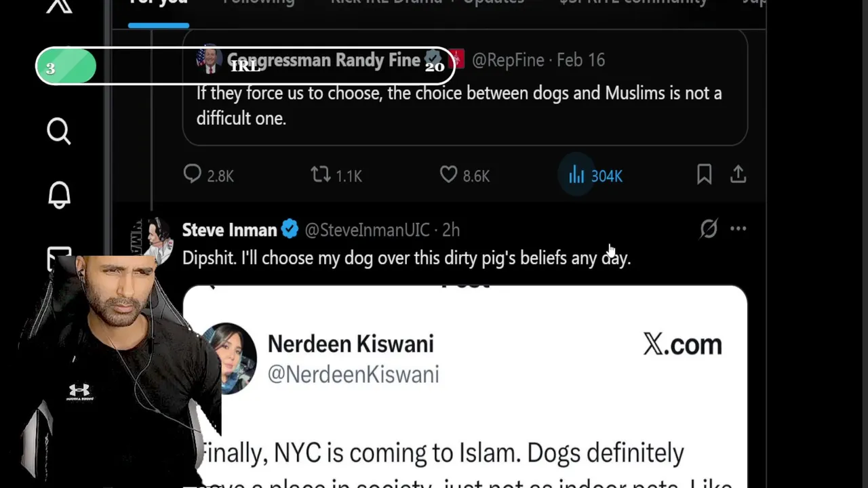This screenshot has height=488, width=868.
Task: Open the @RepFine handle in quoted tweet
Action: [508, 60]
